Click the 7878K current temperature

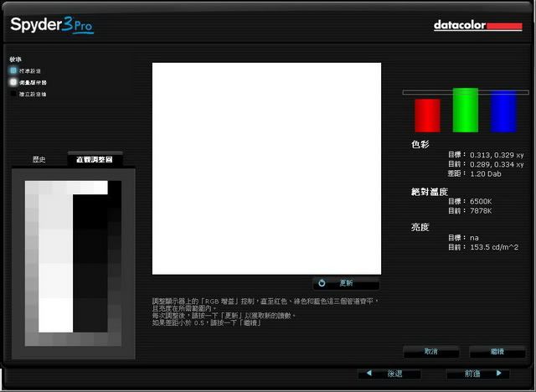pyautogui.click(x=481, y=211)
